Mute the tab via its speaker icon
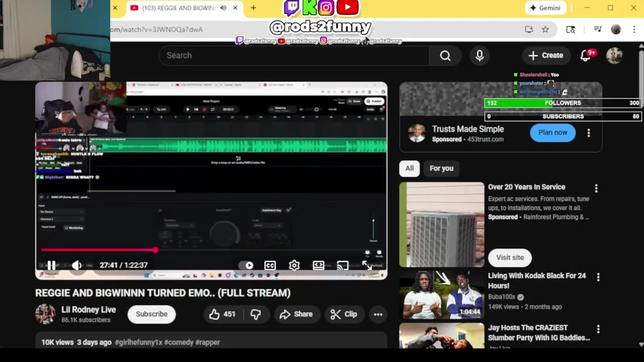The width and height of the screenshot is (644, 362). (223, 8)
